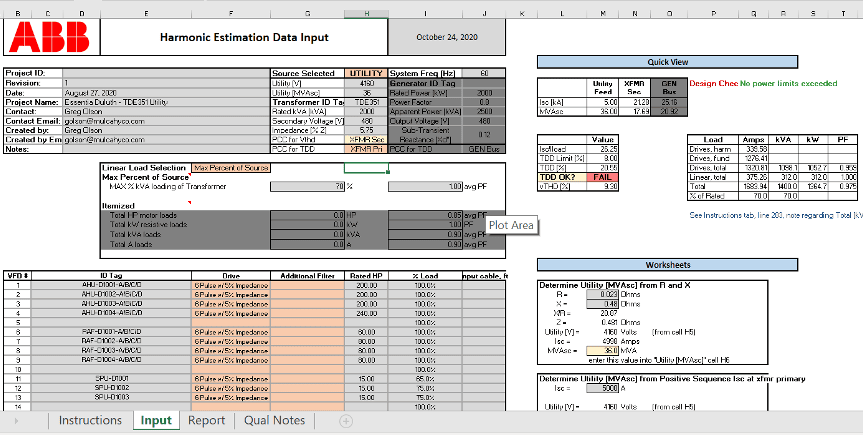Add a new sheet with plus icon
864x436 pixels.
tap(346, 421)
